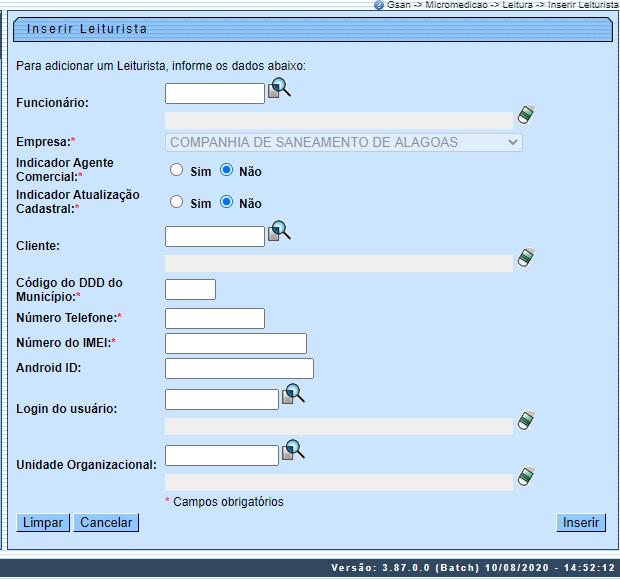
Task: Click the breadcrumb 'Gsan -> Micromedicao -> Leitura' text
Action: coord(459,5)
